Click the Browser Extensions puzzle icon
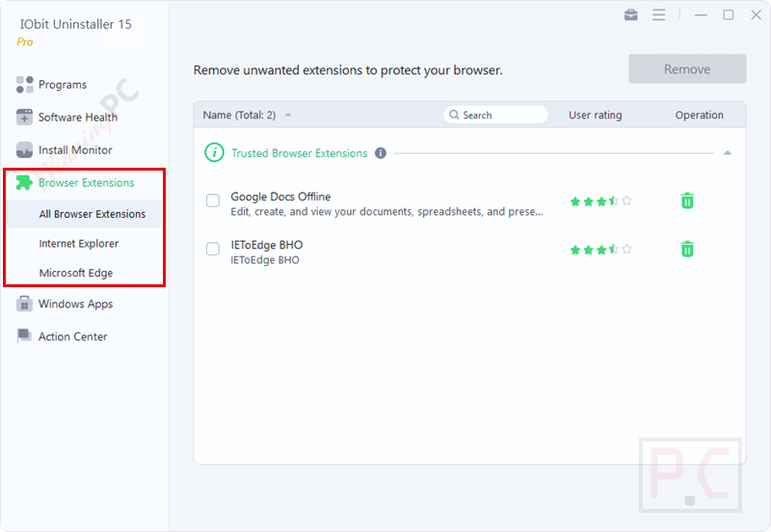The width and height of the screenshot is (771, 532). click(24, 182)
